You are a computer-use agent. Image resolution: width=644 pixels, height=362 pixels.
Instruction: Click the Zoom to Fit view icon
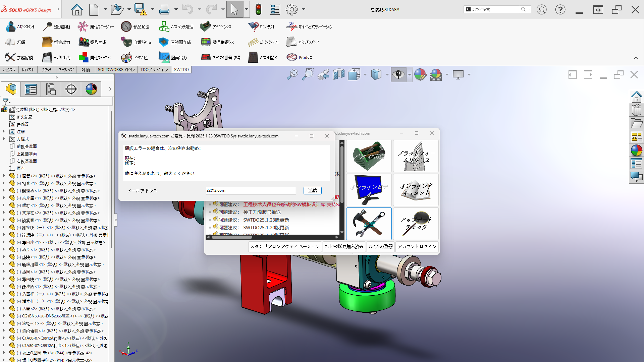[292, 74]
